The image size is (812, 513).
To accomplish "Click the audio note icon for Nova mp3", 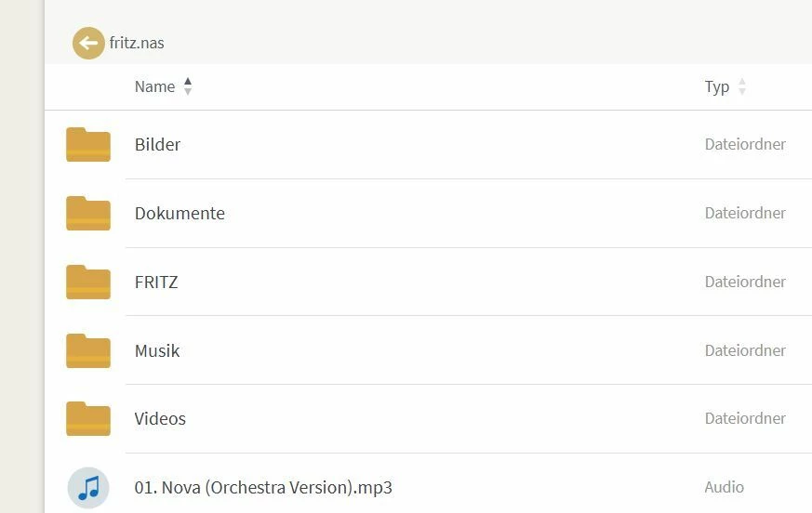I will click(88, 488).
